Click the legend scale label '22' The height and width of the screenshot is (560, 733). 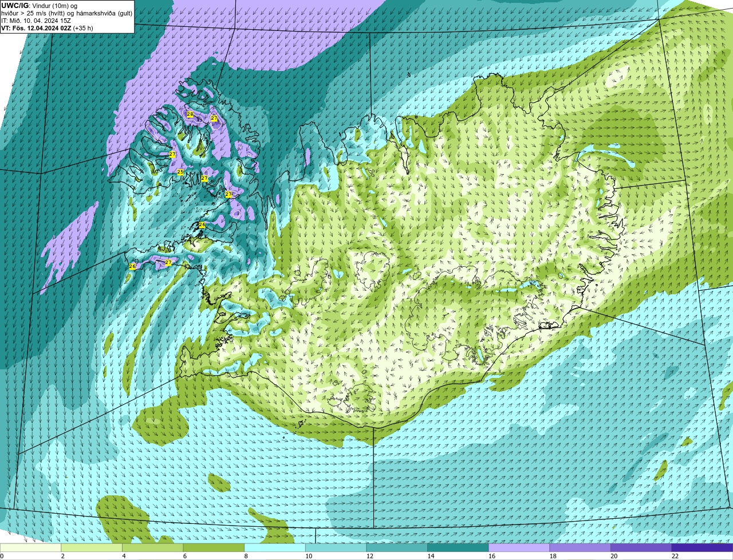point(675,556)
